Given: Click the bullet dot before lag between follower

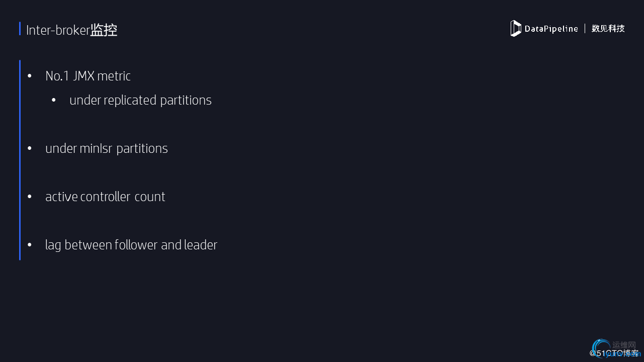Looking at the screenshot, I should point(30,245).
